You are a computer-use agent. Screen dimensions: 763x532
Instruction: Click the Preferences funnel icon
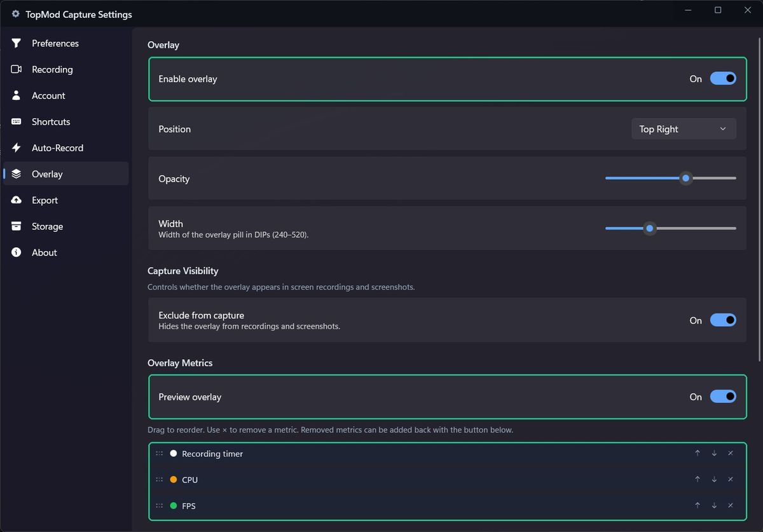(x=17, y=43)
